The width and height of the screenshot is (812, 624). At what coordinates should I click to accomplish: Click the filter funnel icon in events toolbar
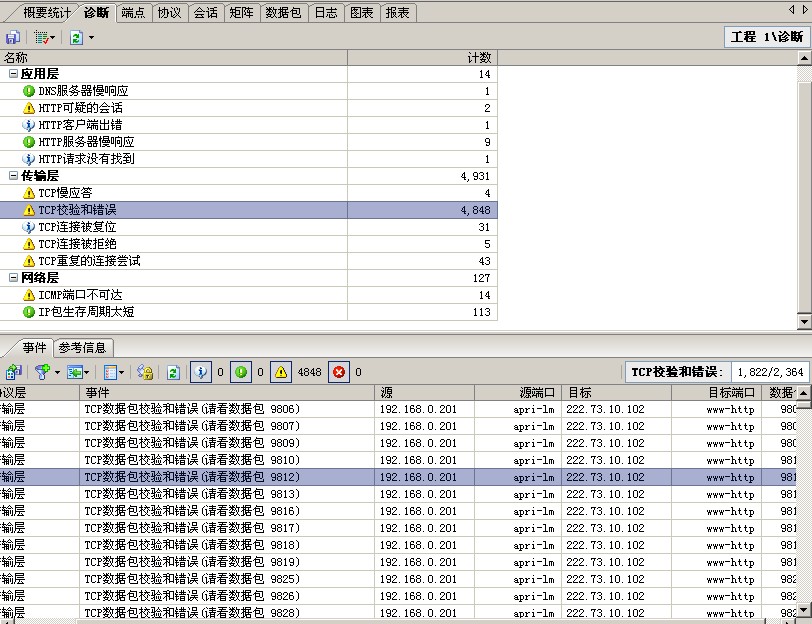click(x=41, y=372)
